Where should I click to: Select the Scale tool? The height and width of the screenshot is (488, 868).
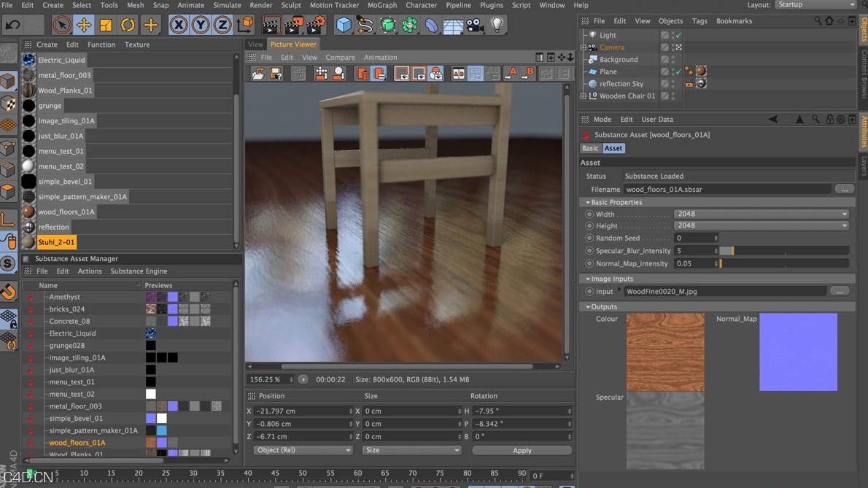(x=105, y=25)
